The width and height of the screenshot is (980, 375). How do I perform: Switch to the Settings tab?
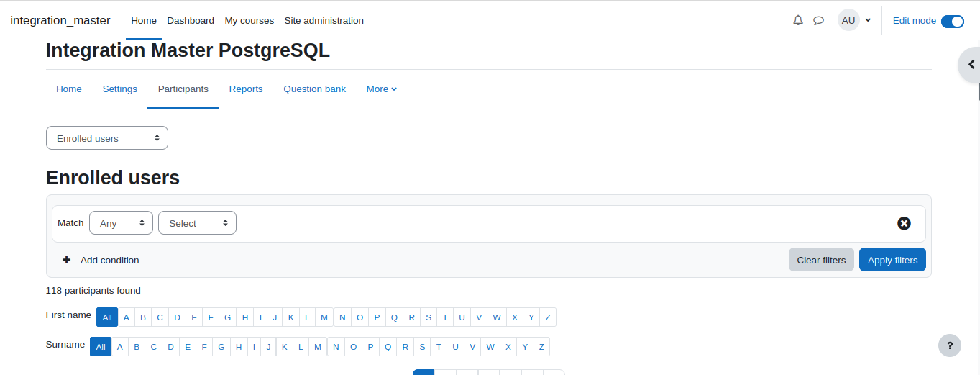point(120,89)
